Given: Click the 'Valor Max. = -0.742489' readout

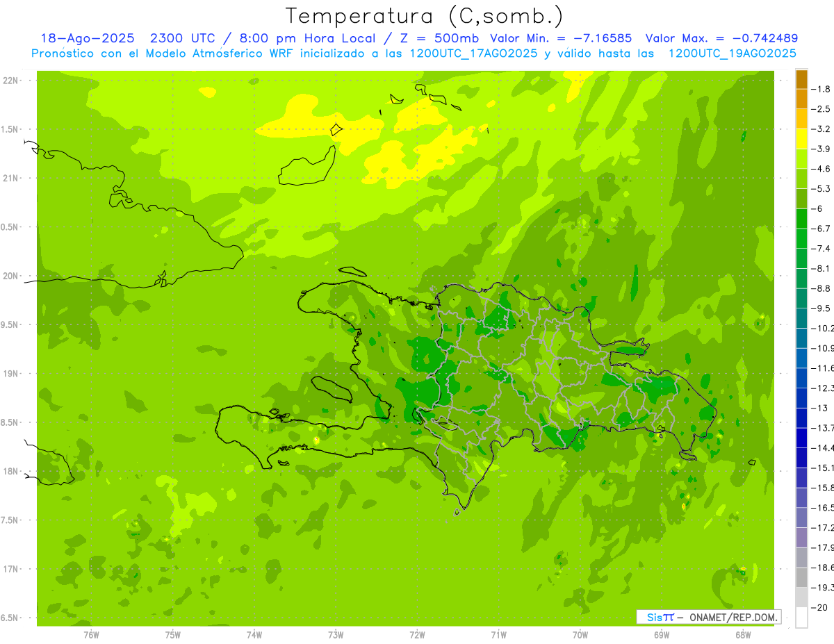Looking at the screenshot, I should (x=721, y=38).
